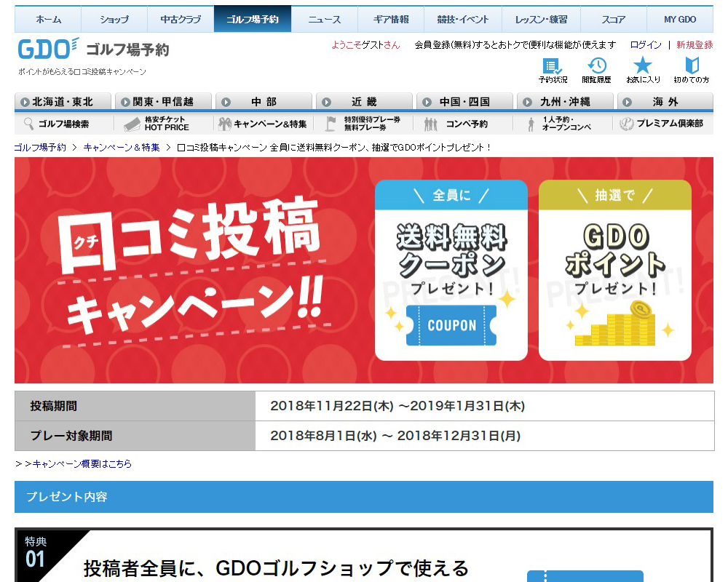This screenshot has height=582, width=728.
Task: Open ゴルフ場検索 in the sub menu
Action: [63, 124]
